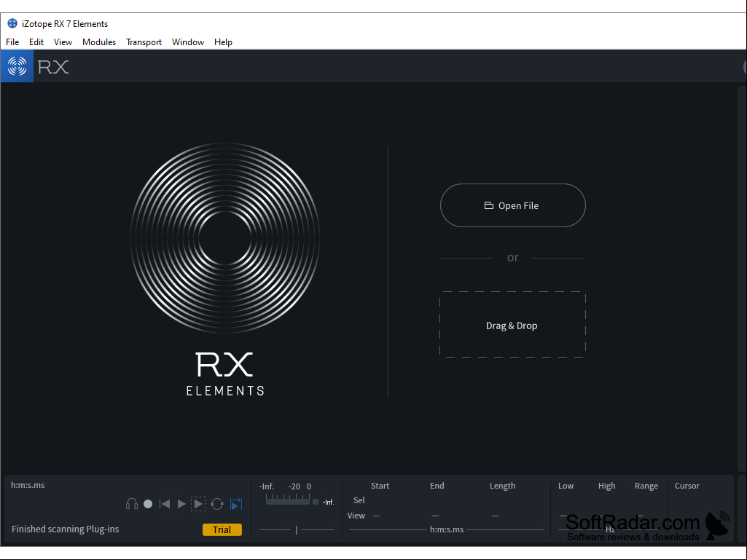Viewport: 747px width, 560px height.
Task: Open the View menu
Action: click(x=63, y=42)
